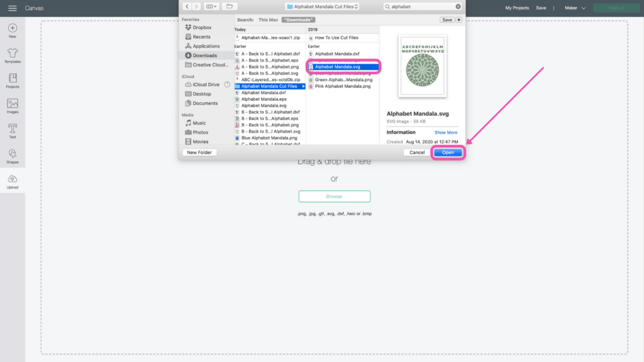Open the Maker machine dropdown
This screenshot has height=362, width=644.
click(x=575, y=8)
